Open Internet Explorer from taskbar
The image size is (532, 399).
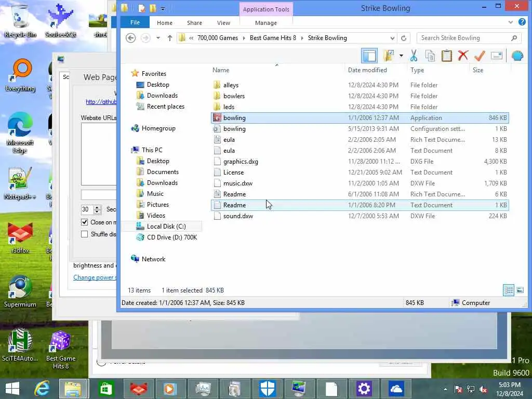[x=43, y=389]
